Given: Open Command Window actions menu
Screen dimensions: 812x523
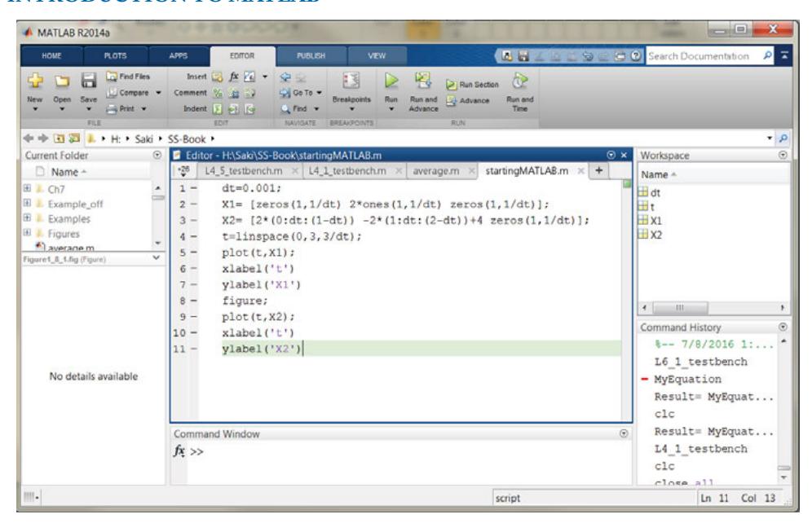Looking at the screenshot, I should [x=624, y=433].
